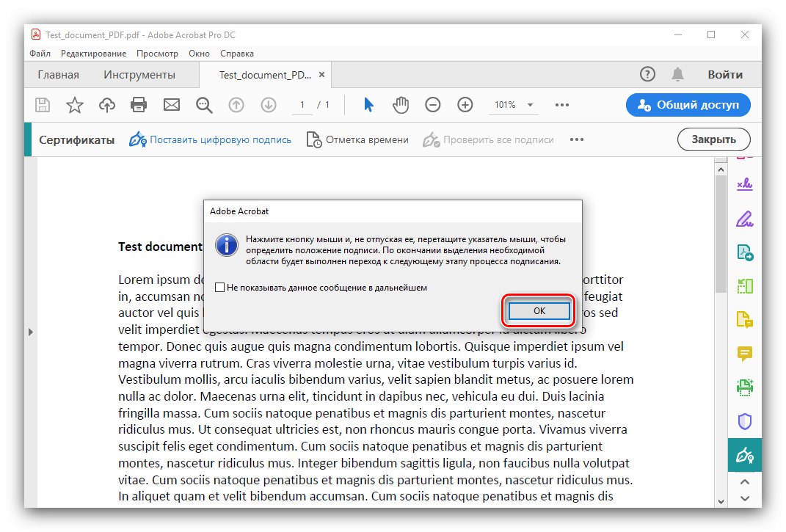
Task: Open the Справка menu
Action: point(237,53)
